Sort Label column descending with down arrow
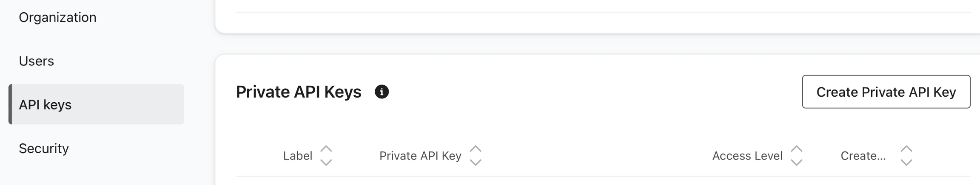Image resolution: width=980 pixels, height=185 pixels. coord(326,163)
